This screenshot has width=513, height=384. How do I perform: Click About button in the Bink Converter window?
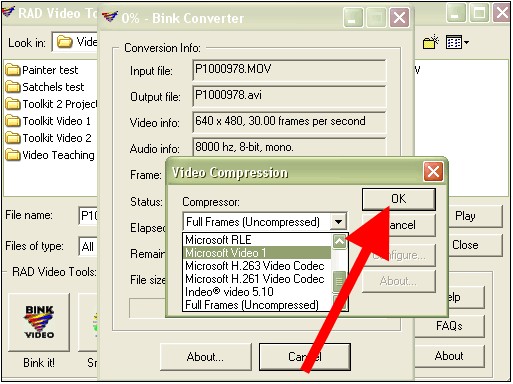tap(205, 357)
